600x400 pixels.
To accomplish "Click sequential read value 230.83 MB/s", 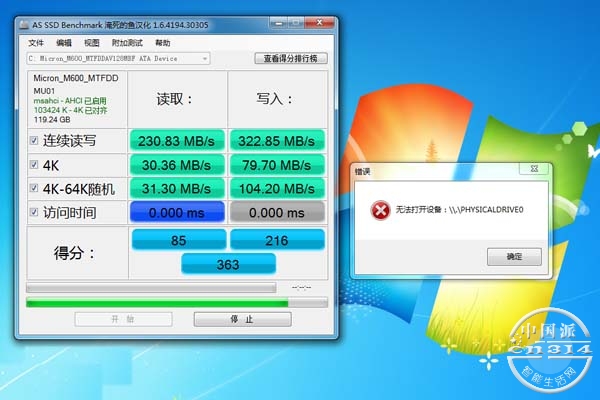I will tap(177, 141).
